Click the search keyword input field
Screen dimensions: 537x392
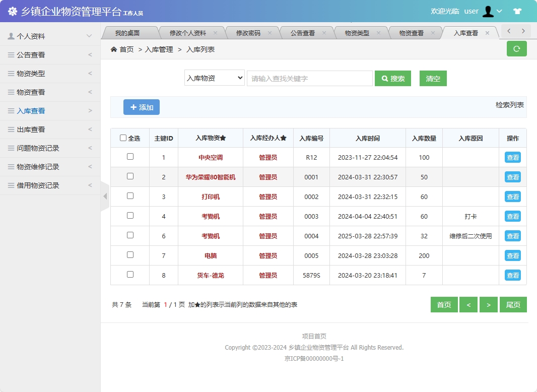pyautogui.click(x=309, y=78)
